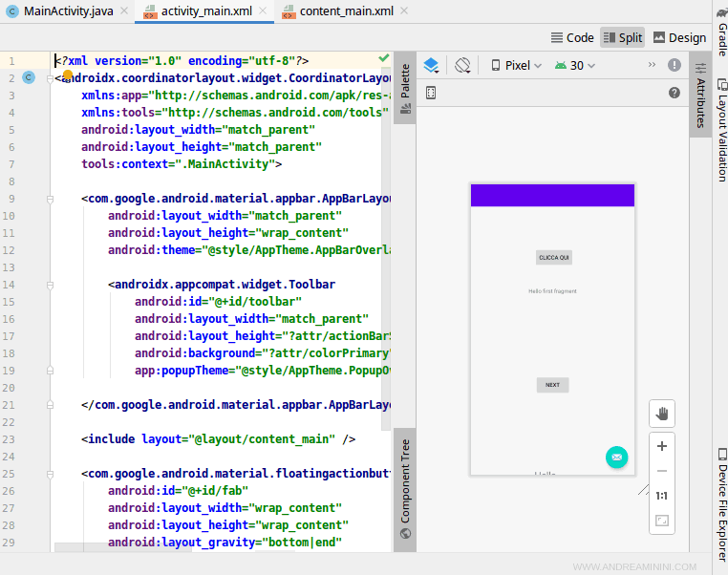The width and height of the screenshot is (728, 575).
Task: Zoom preview to fit screen
Action: coord(662,521)
